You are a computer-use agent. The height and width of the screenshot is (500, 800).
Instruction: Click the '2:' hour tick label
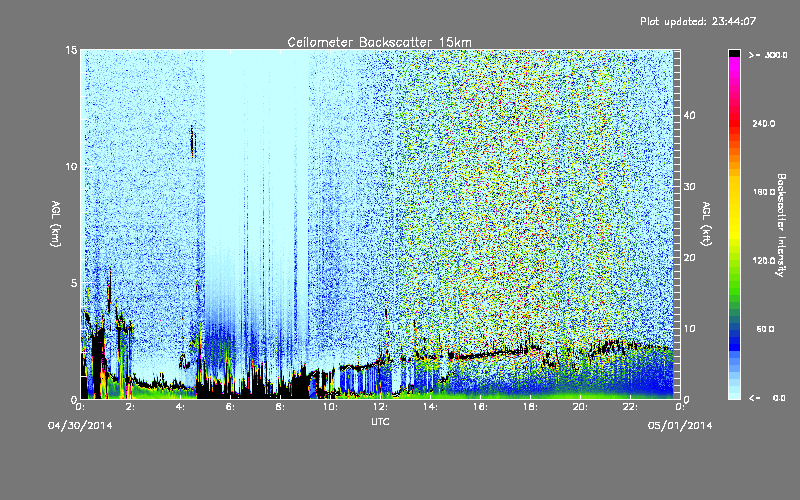tap(131, 407)
